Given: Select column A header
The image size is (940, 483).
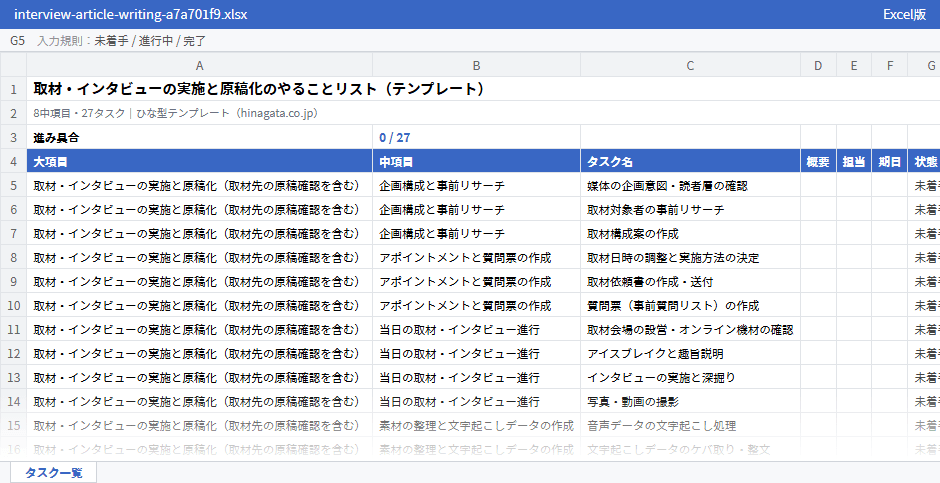Looking at the screenshot, I should point(200,65).
